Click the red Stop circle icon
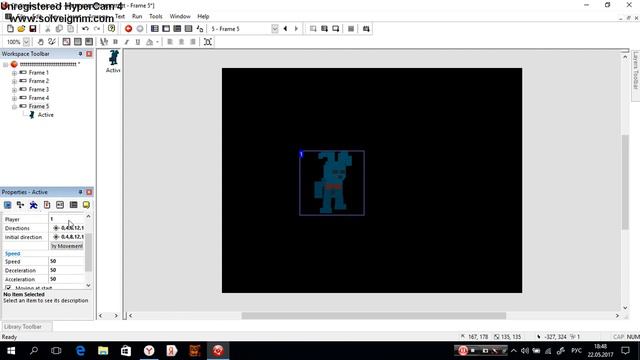Image resolution: width=640 pixels, height=360 pixels. pos(128,29)
